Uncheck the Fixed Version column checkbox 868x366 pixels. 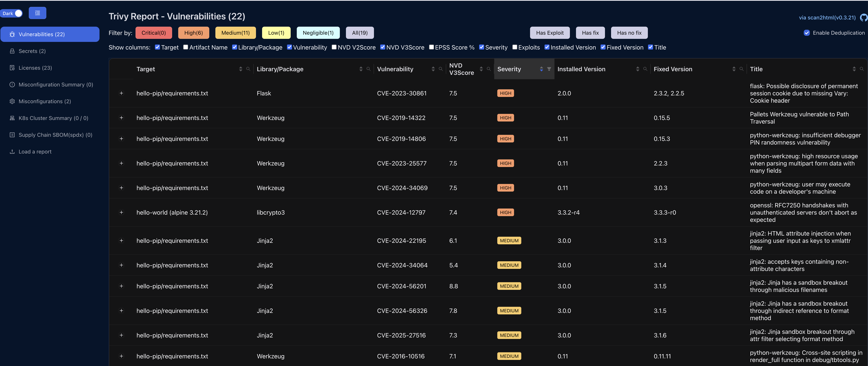[603, 47]
